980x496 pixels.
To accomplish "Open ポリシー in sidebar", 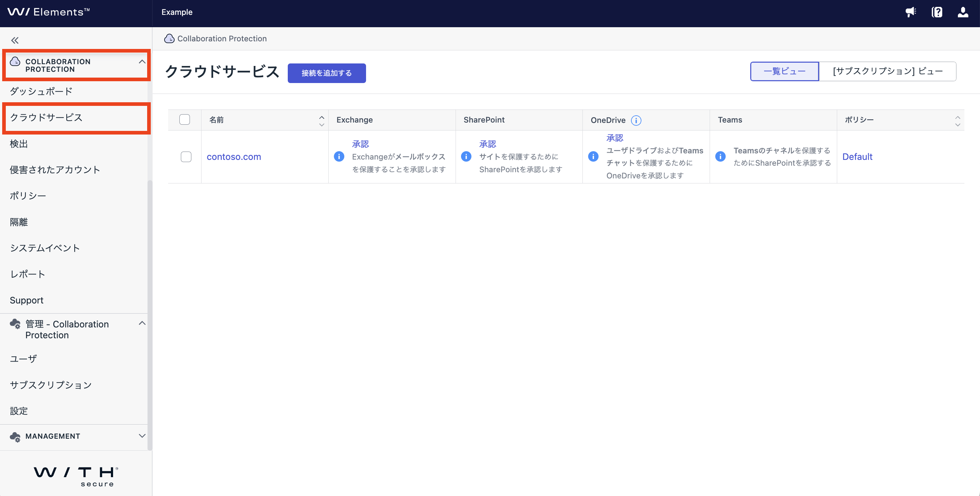I will 28,196.
